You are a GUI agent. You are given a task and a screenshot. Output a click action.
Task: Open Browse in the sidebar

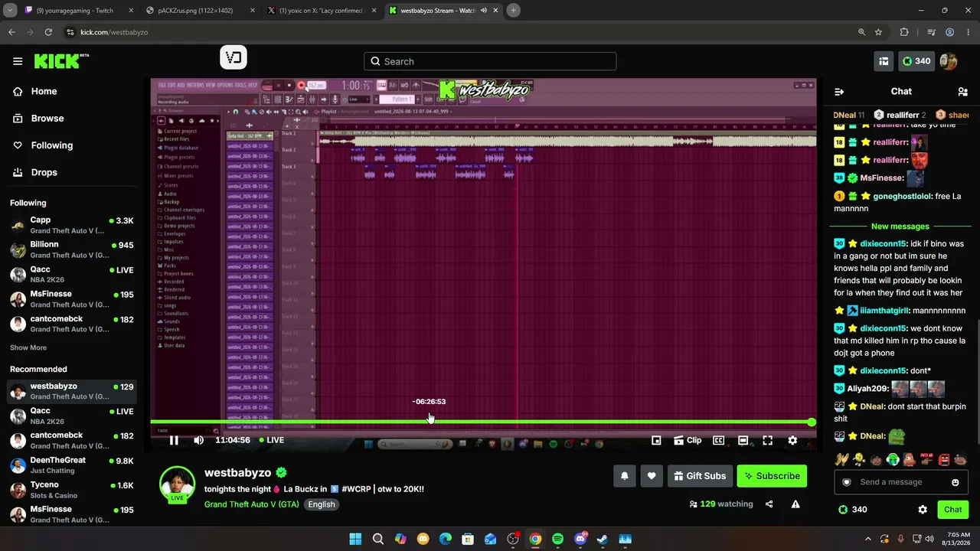(38, 119)
